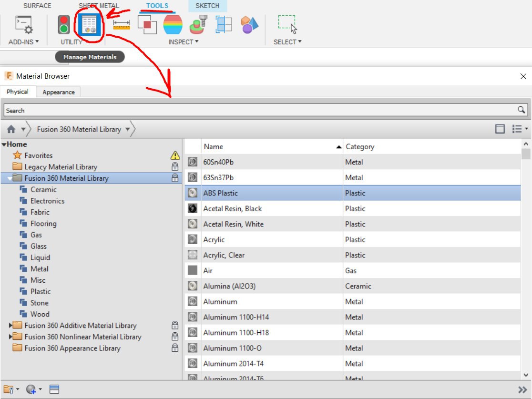Select the 60Sn40Pb material
The height and width of the screenshot is (399, 532).
pyautogui.click(x=218, y=162)
